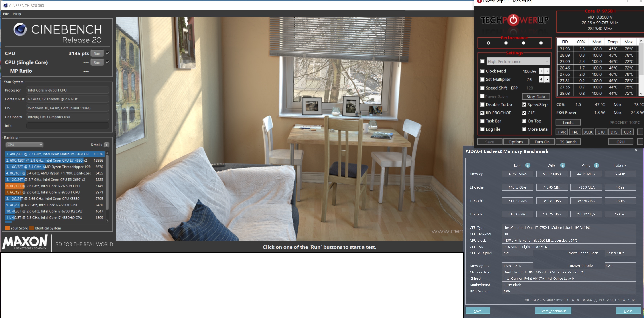Decrease Clock Mod with left arrow
The width and height of the screenshot is (644, 318).
pyautogui.click(x=541, y=71)
